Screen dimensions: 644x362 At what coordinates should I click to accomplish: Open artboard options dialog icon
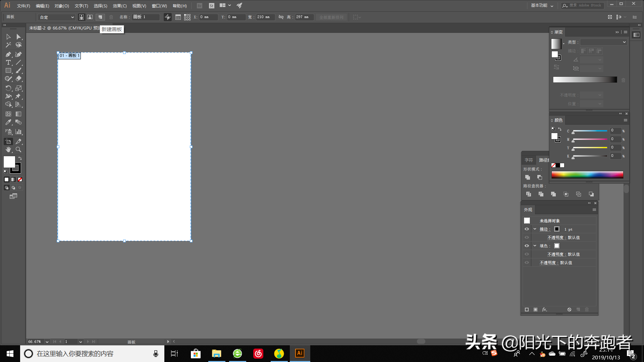[178, 17]
